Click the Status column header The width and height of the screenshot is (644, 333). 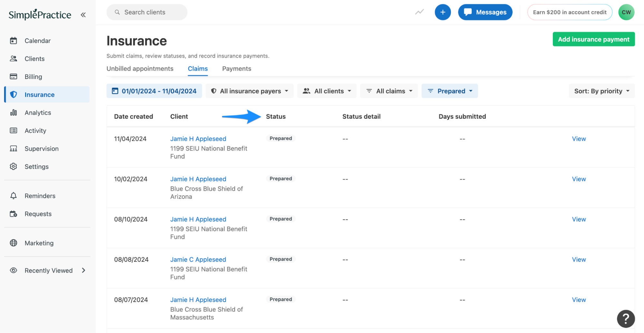click(x=276, y=116)
